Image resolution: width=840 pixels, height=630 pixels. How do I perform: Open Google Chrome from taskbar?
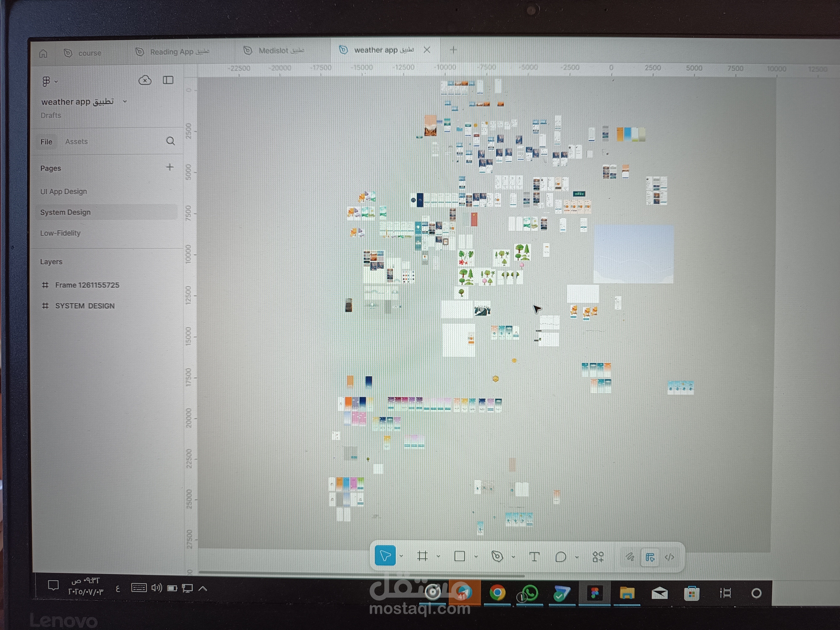click(497, 593)
